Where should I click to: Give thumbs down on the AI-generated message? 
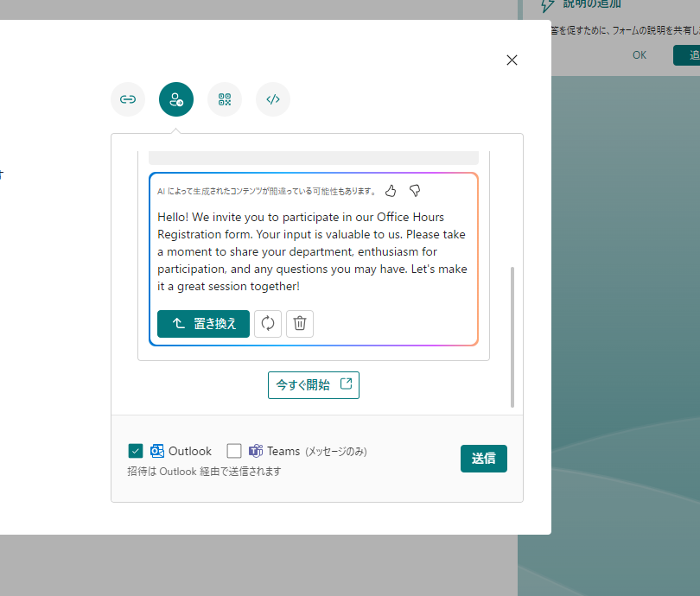[415, 190]
